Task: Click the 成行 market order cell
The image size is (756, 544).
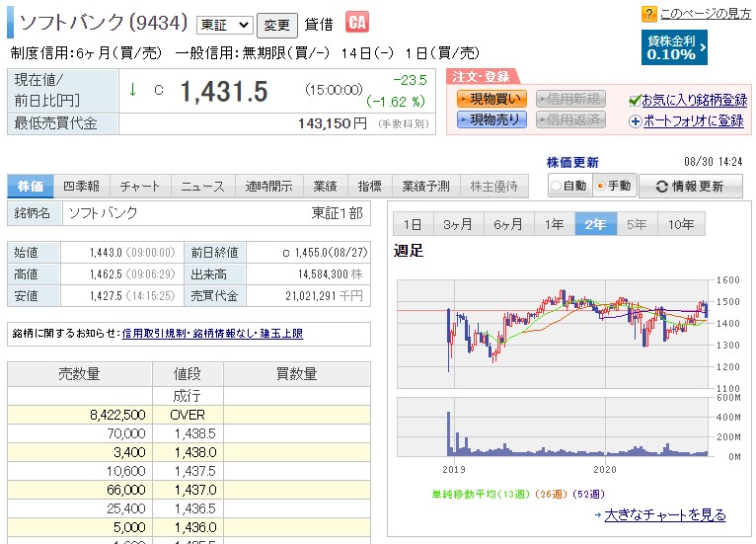Action: (188, 396)
